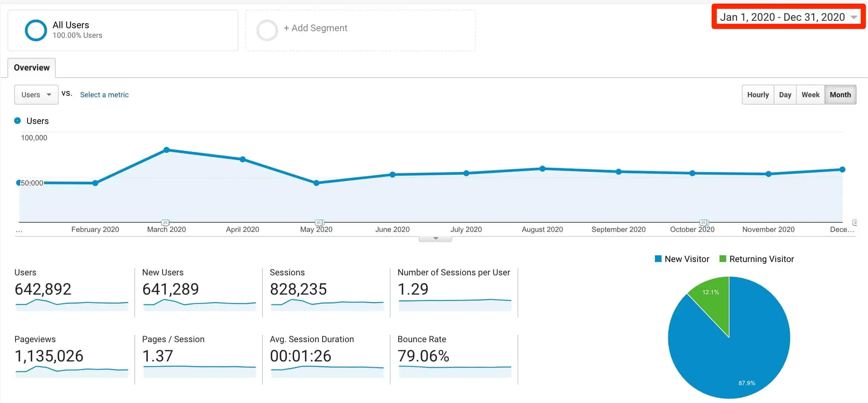Click the Users legend blue dot
The width and height of the screenshot is (868, 403).
point(17,121)
